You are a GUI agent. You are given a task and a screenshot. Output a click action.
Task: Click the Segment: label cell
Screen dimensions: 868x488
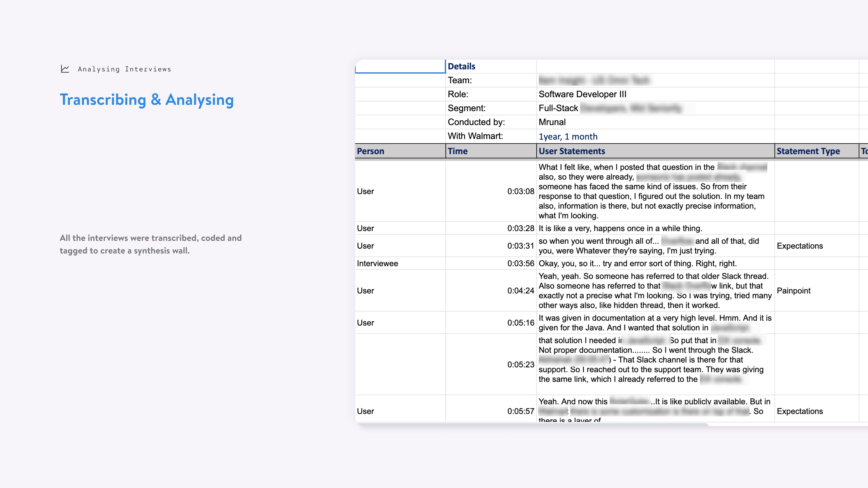point(491,108)
